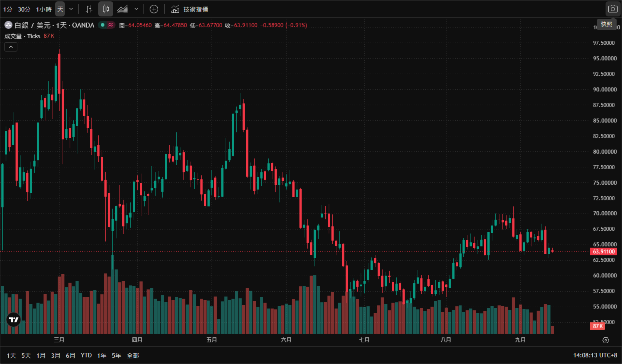Click the 四月 time axis label
Screen dimensions: 622x364
point(137,340)
